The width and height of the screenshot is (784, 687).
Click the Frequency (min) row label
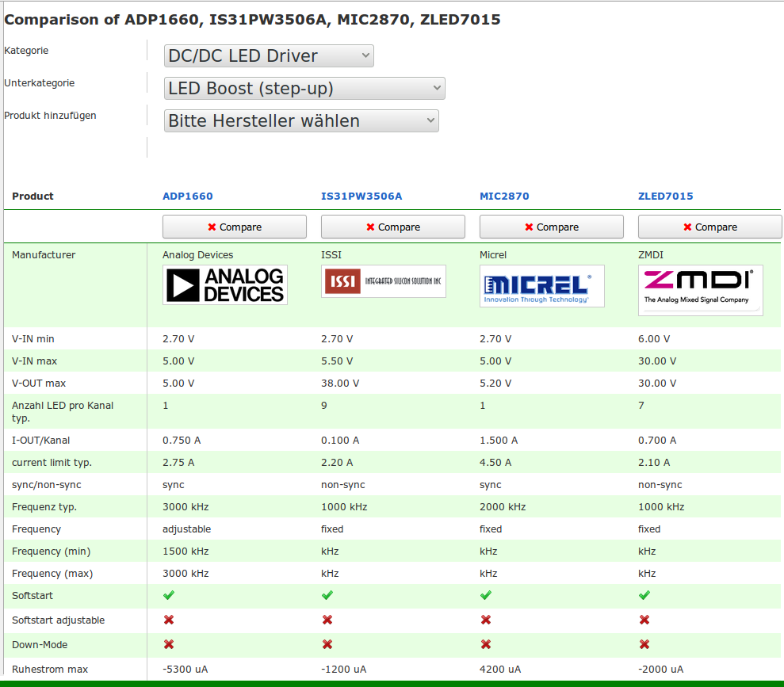coord(52,551)
